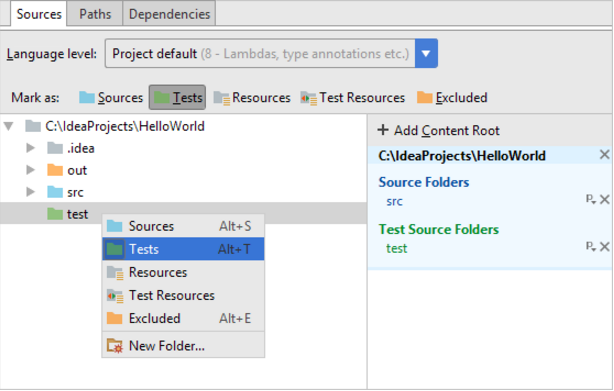
Task: Choose Resources from the context menu
Action: point(183,272)
